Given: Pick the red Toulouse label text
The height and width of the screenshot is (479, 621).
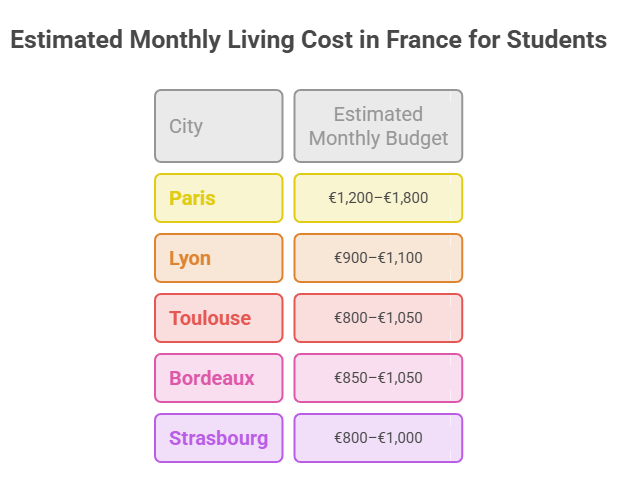Looking at the screenshot, I should pyautogui.click(x=210, y=318).
